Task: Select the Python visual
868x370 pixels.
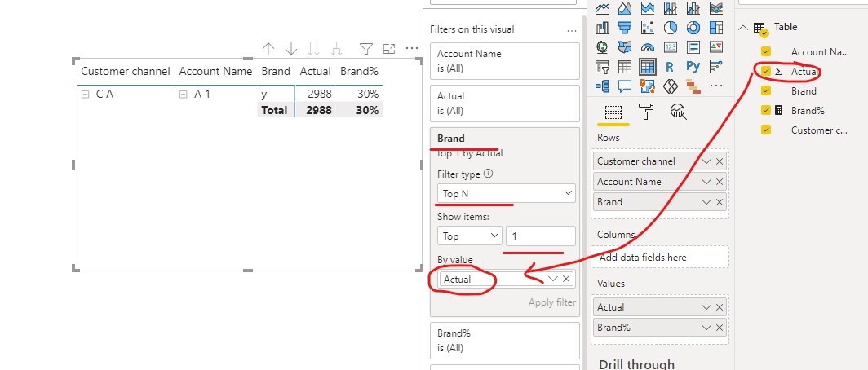Action: (693, 67)
